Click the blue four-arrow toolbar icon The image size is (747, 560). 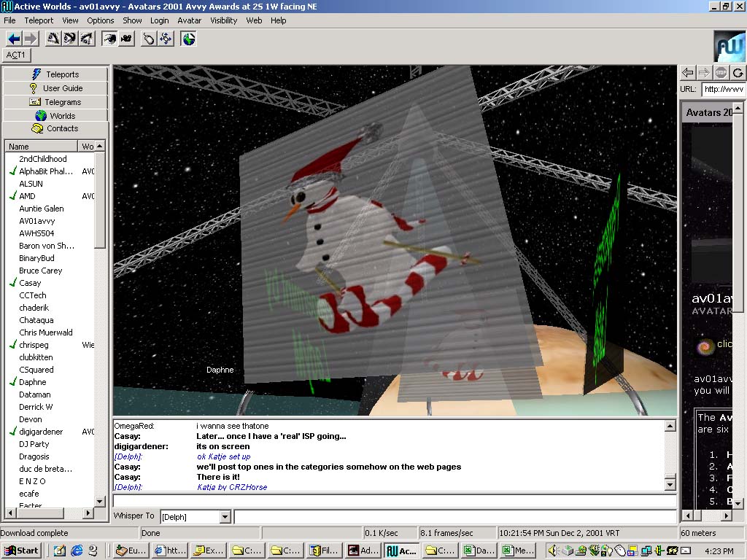(x=166, y=39)
